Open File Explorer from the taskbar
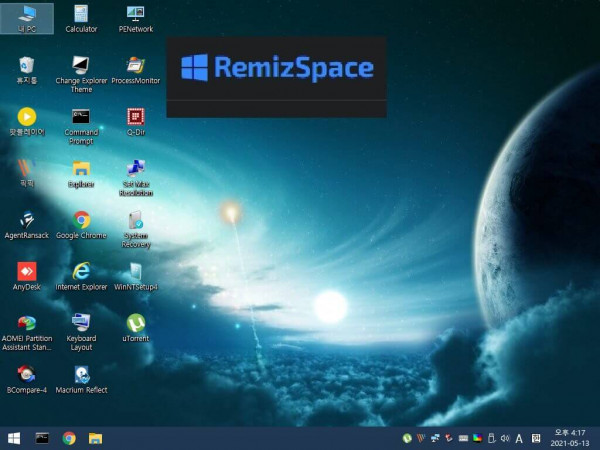Image resolution: width=600 pixels, height=450 pixels. tap(95, 438)
